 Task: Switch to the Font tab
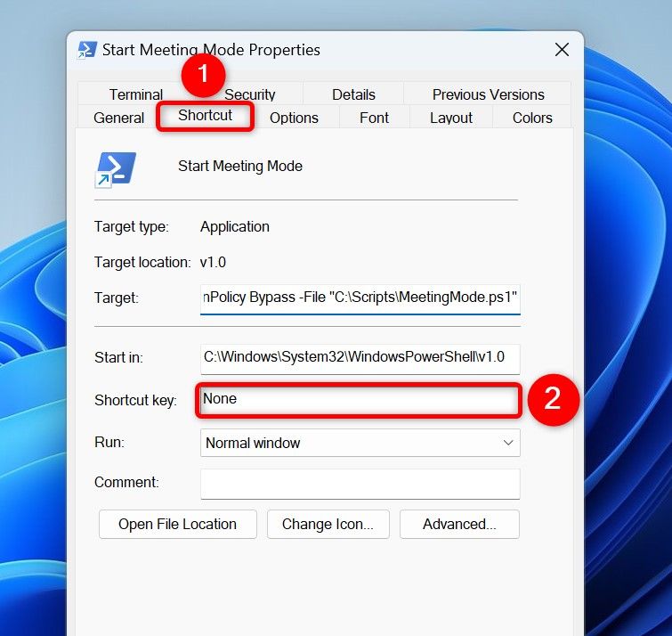click(374, 118)
